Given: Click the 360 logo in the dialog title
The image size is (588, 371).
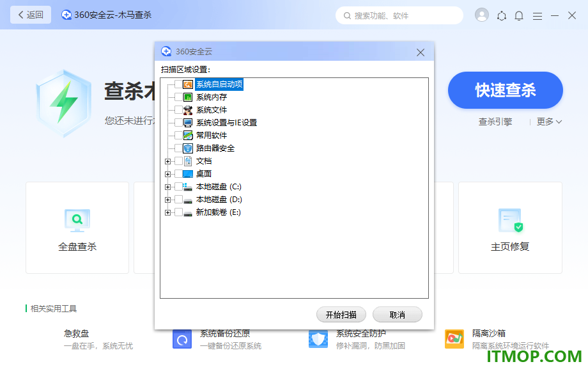Looking at the screenshot, I should (x=166, y=51).
